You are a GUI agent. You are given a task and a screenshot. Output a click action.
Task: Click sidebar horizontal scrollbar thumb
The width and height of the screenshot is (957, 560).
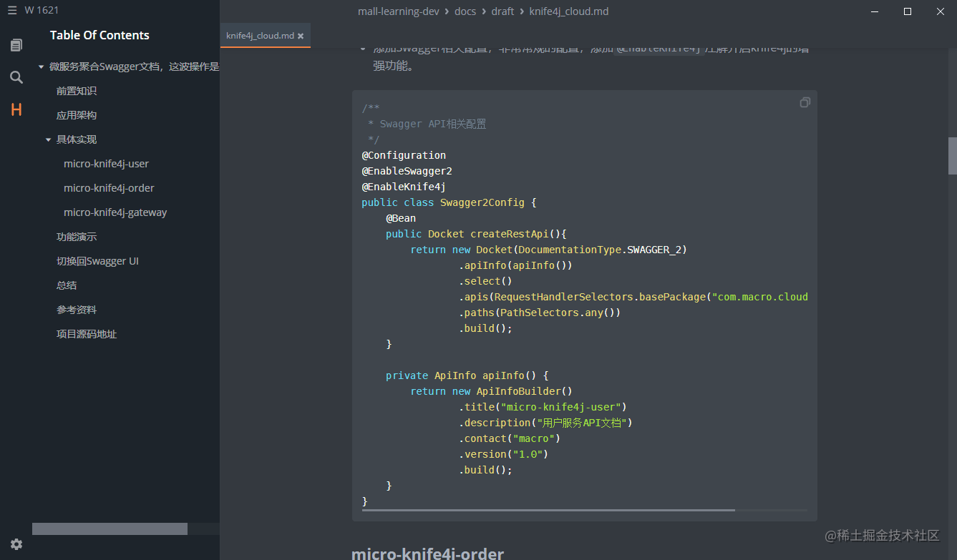(110, 529)
